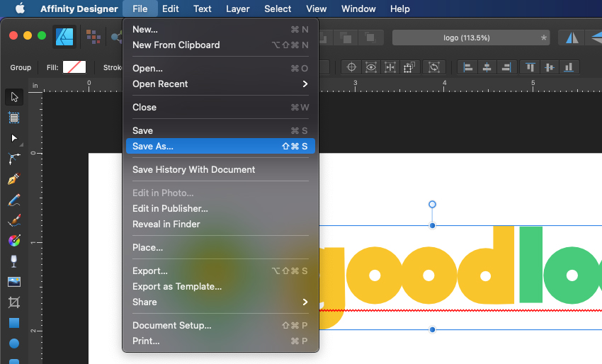The image size is (602, 364).
Task: Select the Artboard tool
Action: coord(14,118)
